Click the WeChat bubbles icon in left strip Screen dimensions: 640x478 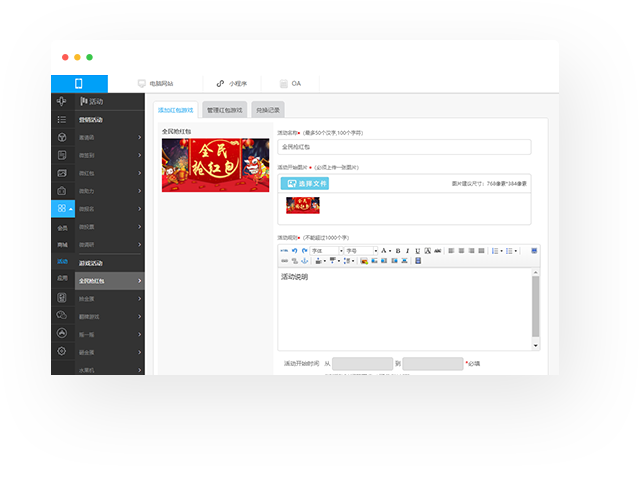(x=62, y=315)
